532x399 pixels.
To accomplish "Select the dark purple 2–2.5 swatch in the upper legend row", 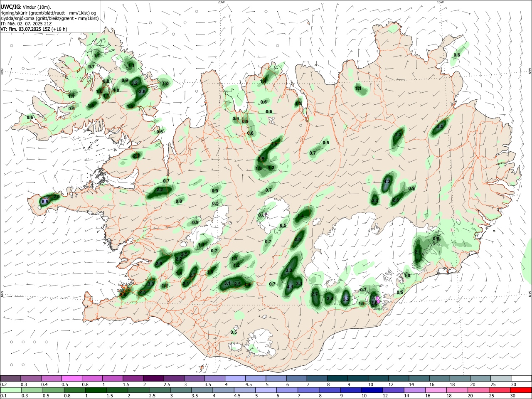I will click(153, 379).
